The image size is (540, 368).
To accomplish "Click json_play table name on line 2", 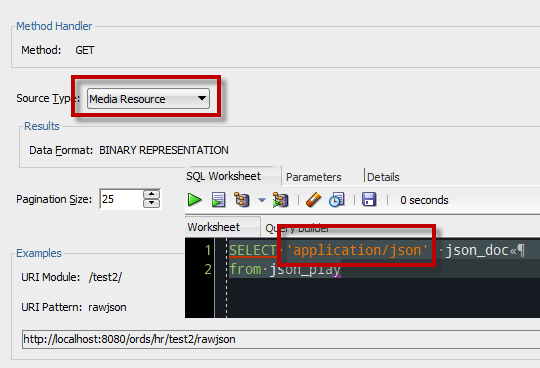I will (x=305, y=269).
